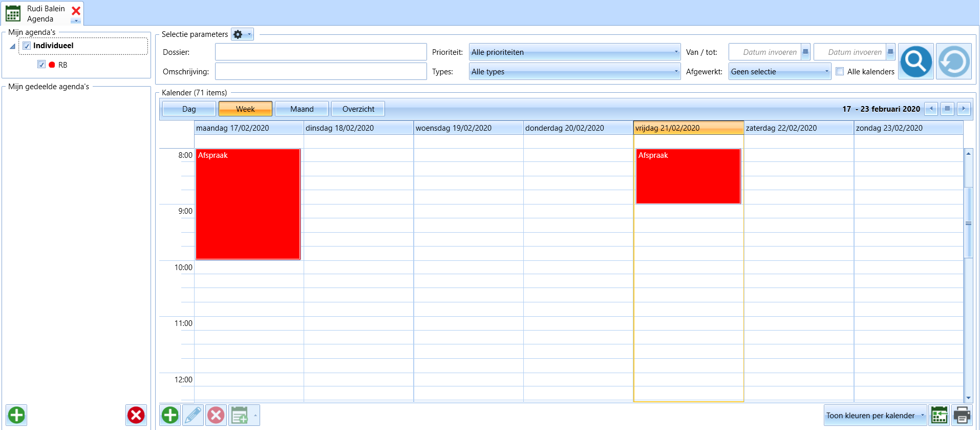Switch to the Maand view

tap(302, 109)
